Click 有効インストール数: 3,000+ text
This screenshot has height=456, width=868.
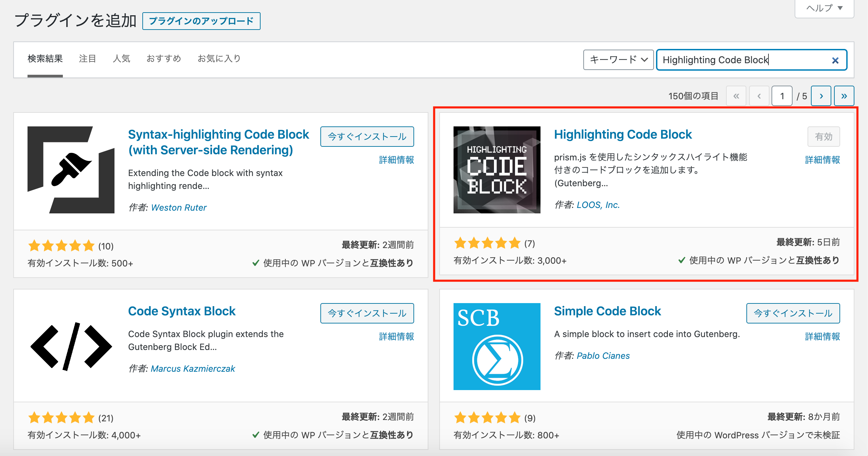click(x=510, y=261)
